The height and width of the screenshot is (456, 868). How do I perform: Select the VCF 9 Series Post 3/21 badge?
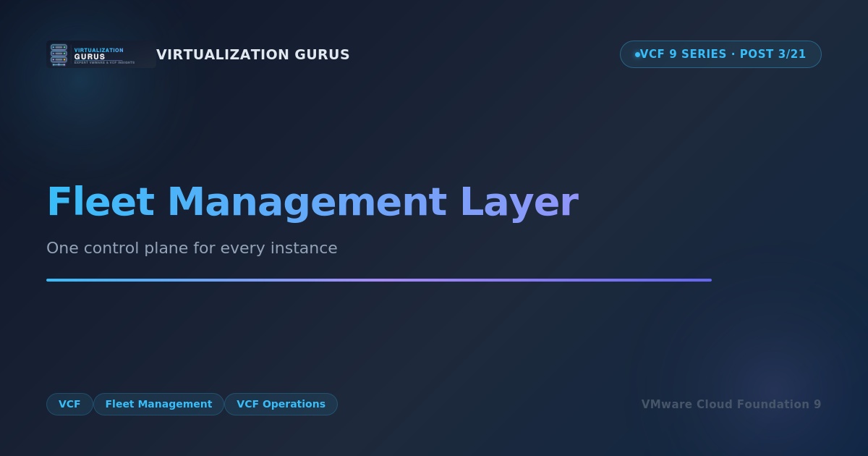coord(720,54)
